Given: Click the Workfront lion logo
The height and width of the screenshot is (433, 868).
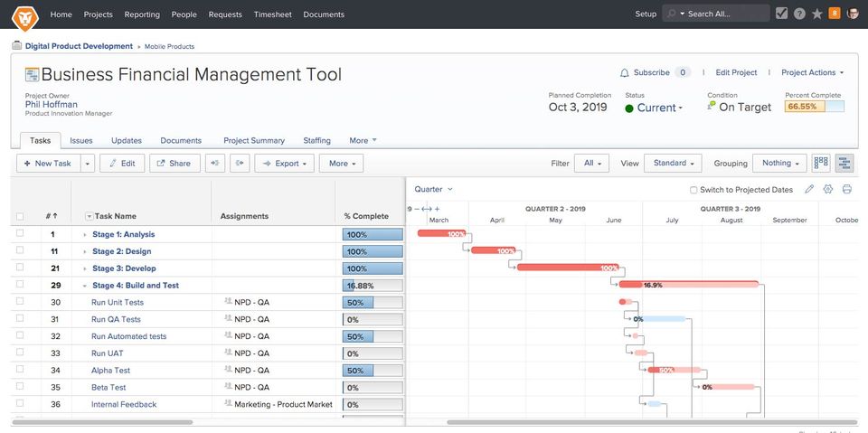Looking at the screenshot, I should point(24,14).
